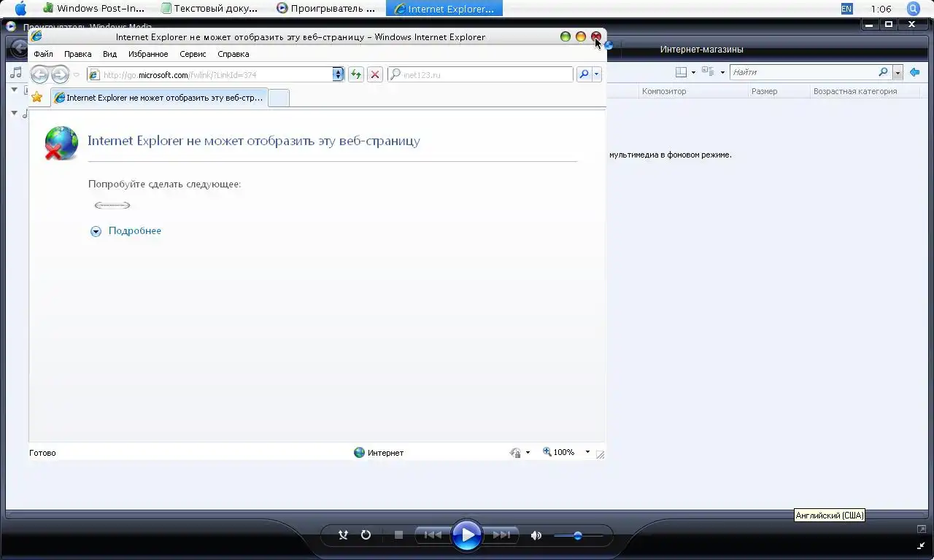Open the Интернет-магазины tab in Media Player
934x560 pixels.
pos(702,50)
